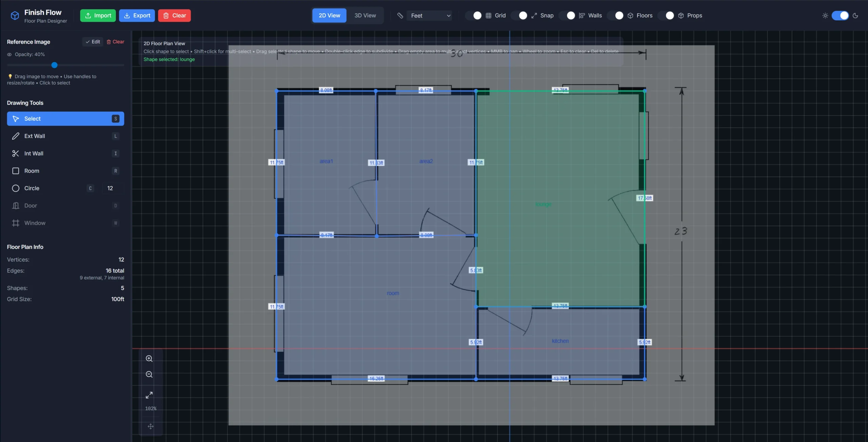Click the circle segments number field
This screenshot has height=442, width=868.
(x=113, y=188)
